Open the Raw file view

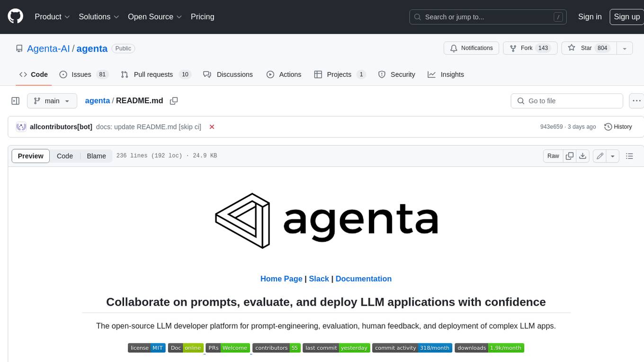(553, 156)
